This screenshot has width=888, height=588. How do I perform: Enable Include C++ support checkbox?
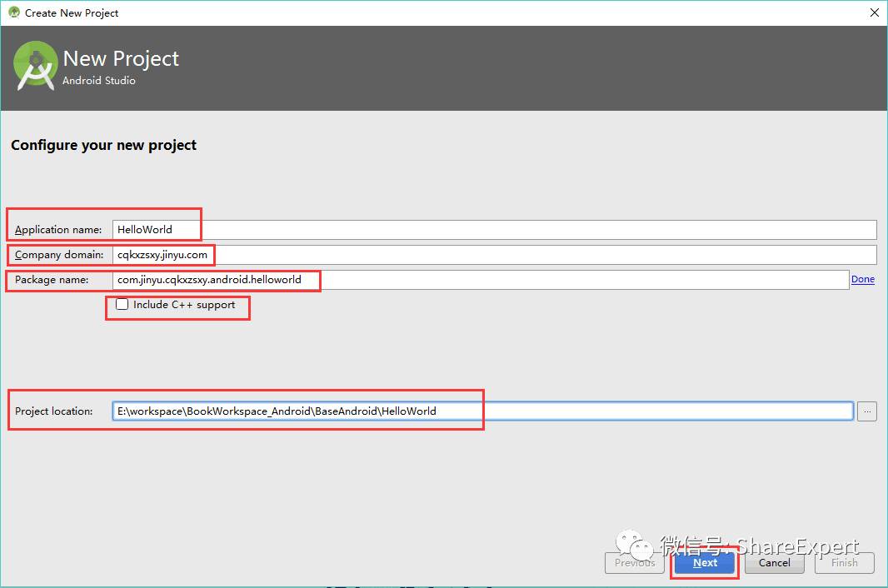pyautogui.click(x=122, y=304)
